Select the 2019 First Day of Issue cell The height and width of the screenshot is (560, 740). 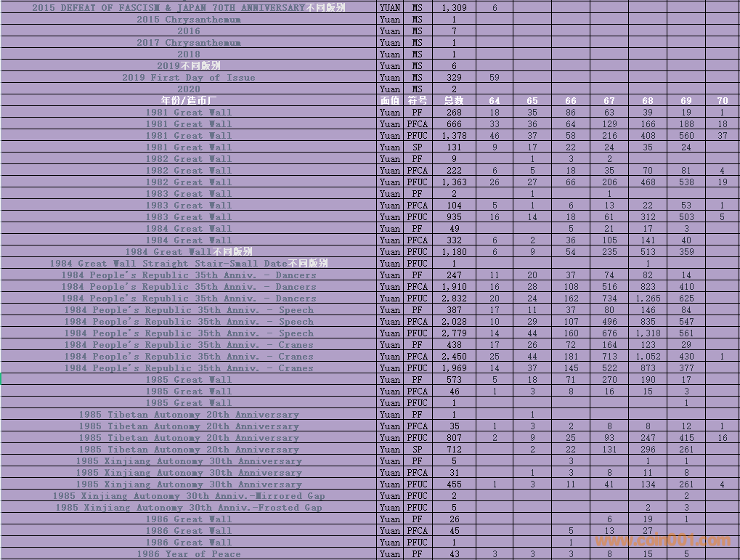click(x=188, y=78)
